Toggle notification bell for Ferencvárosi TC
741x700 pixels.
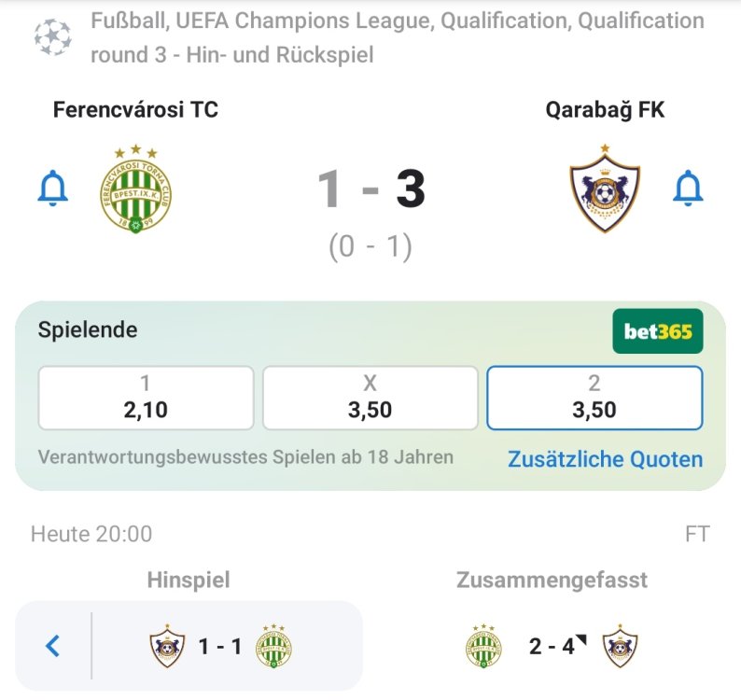pyautogui.click(x=52, y=189)
